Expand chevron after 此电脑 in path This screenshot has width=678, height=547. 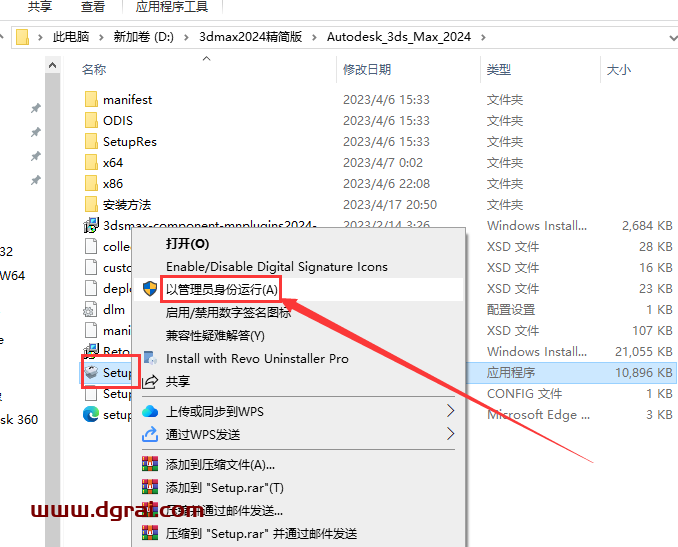[101, 37]
